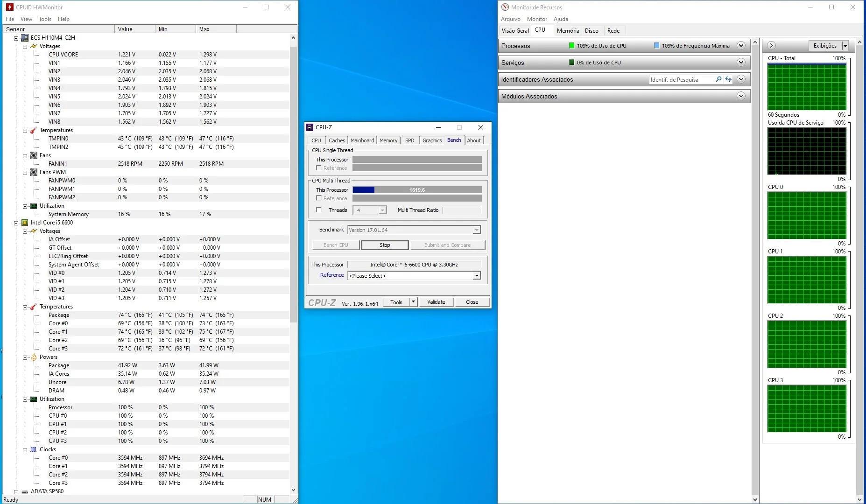Viewport: 866px width, 504px height.
Task: Click the Clocks category icon
Action: click(34, 449)
